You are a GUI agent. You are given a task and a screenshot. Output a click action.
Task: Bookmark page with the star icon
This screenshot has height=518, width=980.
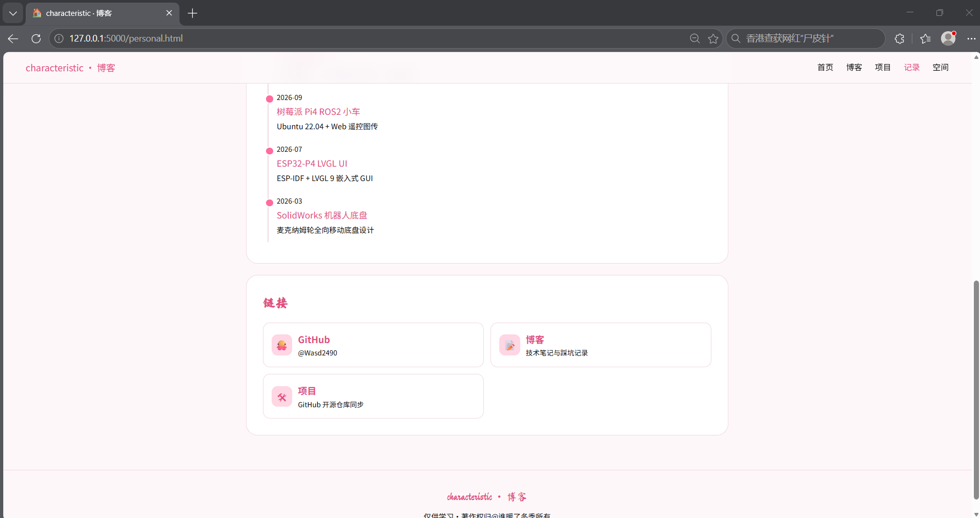(x=713, y=38)
